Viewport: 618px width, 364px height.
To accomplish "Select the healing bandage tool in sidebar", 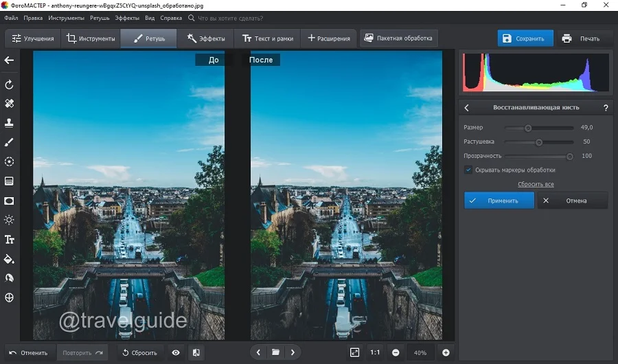I will point(10,104).
